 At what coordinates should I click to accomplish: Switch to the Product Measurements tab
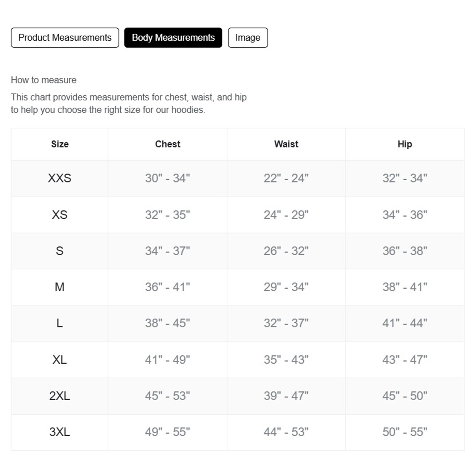[65, 38]
